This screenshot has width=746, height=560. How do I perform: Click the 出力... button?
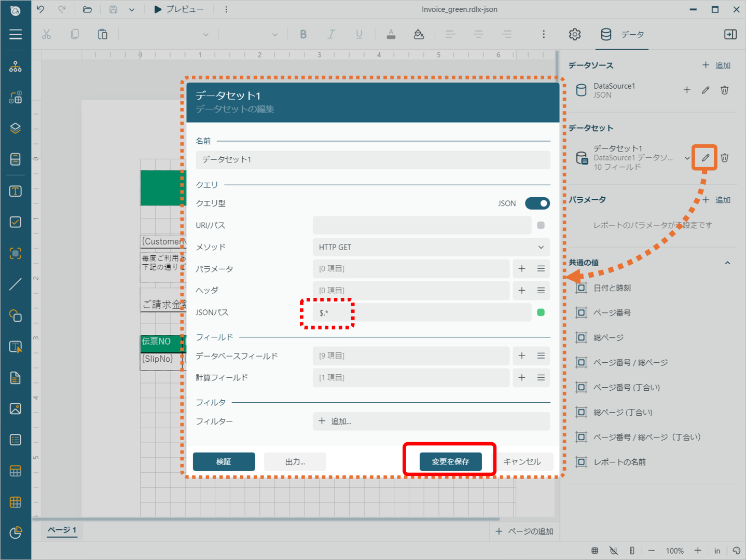(295, 461)
